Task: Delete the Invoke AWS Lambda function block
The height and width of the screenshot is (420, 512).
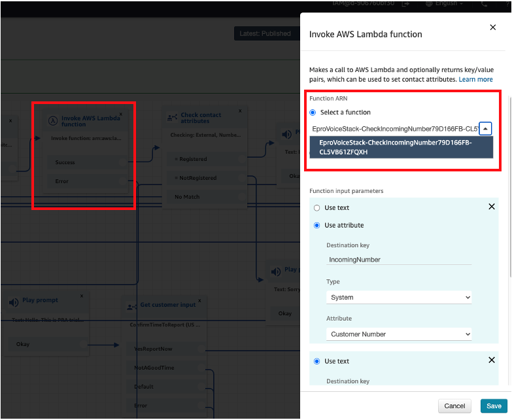Action: (121, 114)
